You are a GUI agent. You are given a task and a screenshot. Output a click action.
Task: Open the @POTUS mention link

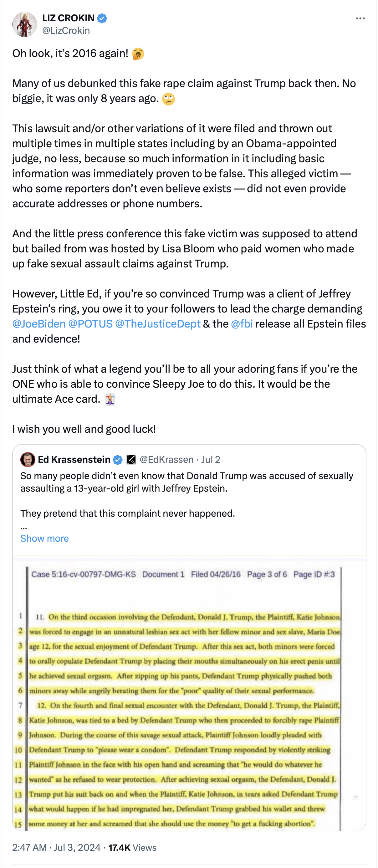(90, 323)
